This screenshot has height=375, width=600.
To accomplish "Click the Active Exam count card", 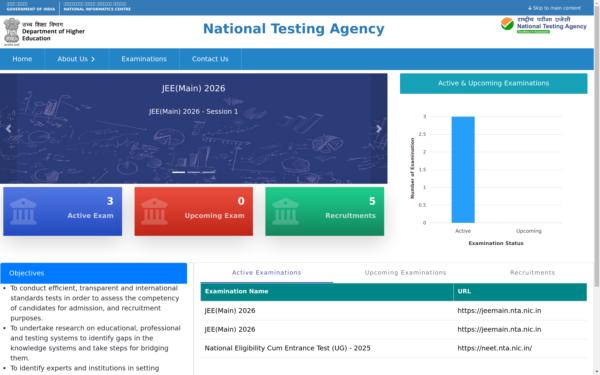I will 63,211.
